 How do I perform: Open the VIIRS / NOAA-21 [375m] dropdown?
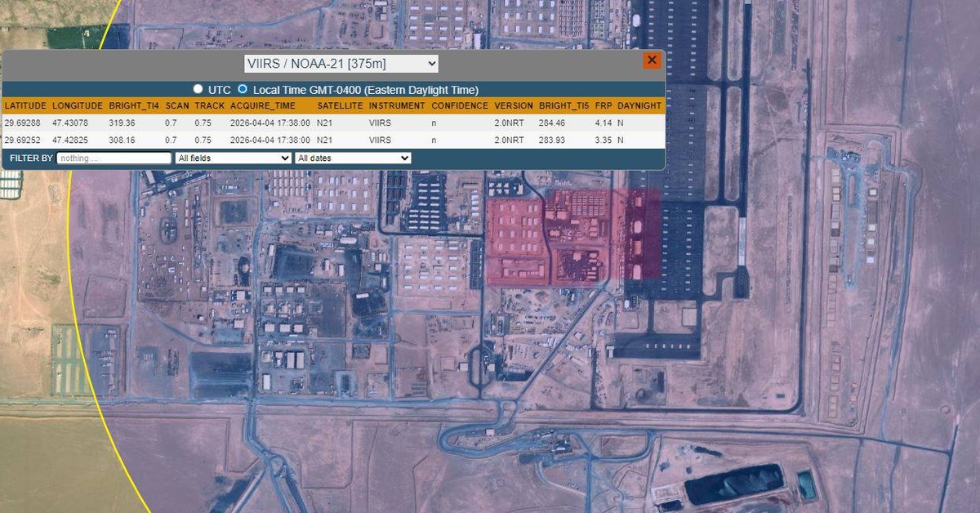341,64
